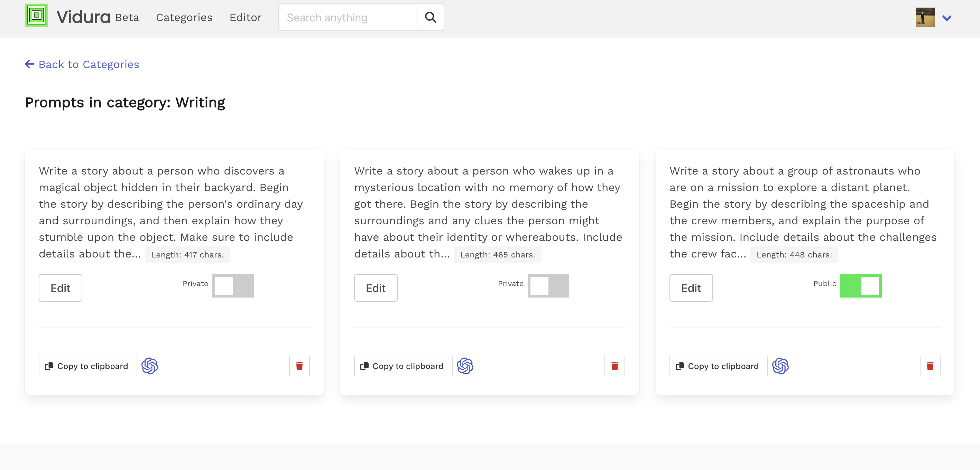The image size is (980, 470).
Task: Click the magnifying glass search icon
Action: tap(430, 17)
